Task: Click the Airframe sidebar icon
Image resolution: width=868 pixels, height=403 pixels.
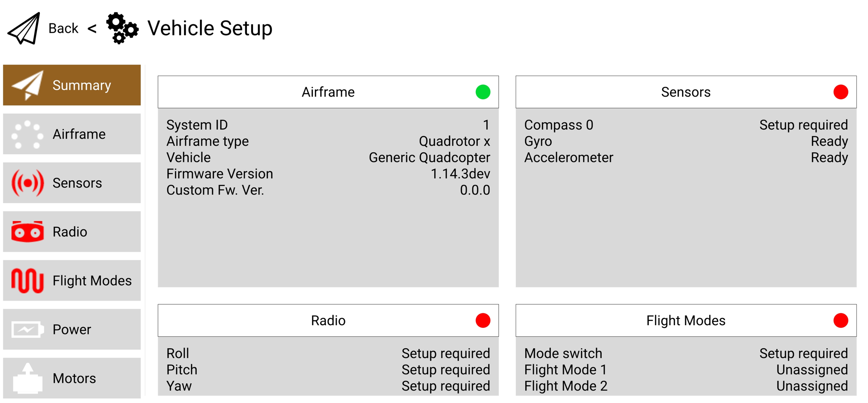Action: coord(27,134)
